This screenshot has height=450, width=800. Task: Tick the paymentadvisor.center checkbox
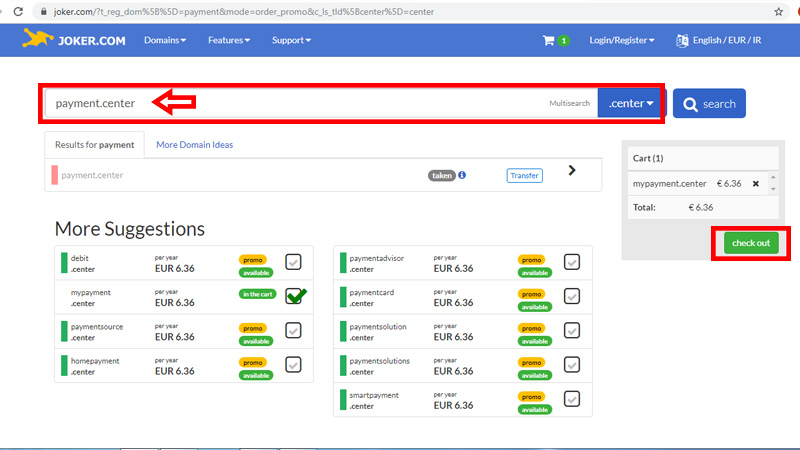coord(572,262)
